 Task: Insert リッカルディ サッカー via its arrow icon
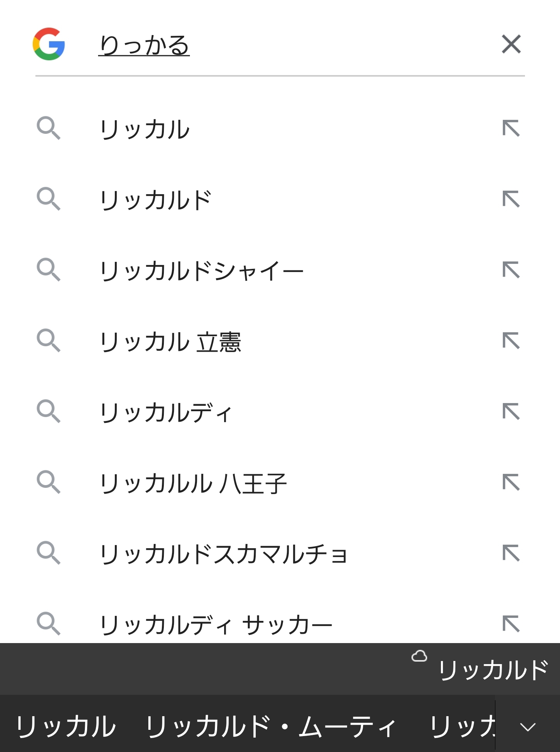coord(511,624)
